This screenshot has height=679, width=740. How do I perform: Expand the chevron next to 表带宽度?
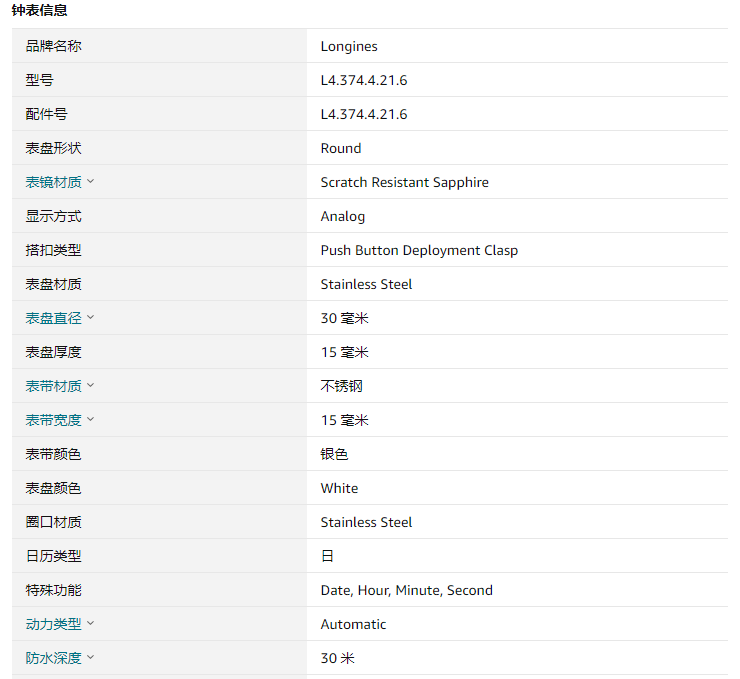tap(91, 419)
